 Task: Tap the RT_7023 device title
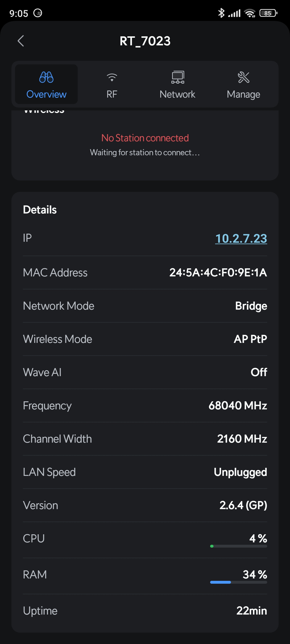click(145, 41)
